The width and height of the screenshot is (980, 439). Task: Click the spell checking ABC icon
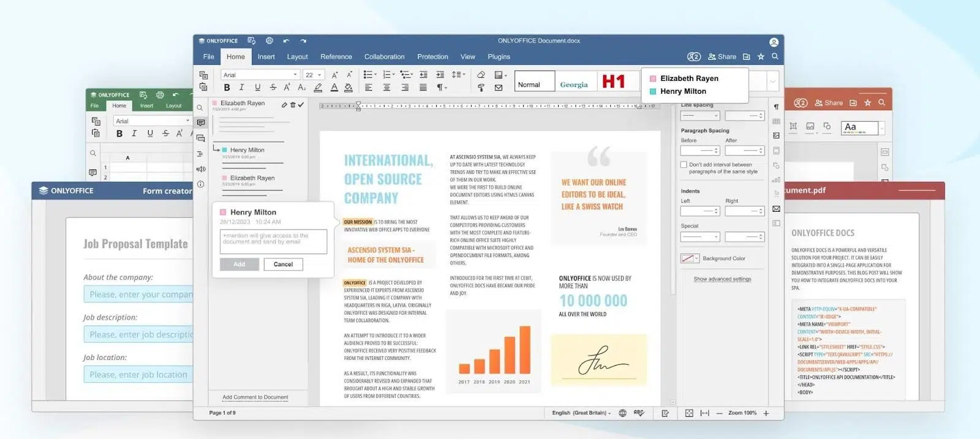point(639,413)
